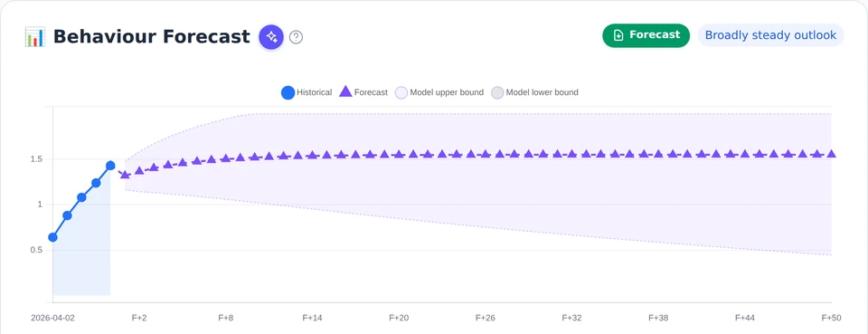Click the green Forecast download button
The height and width of the screenshot is (334, 868).
[x=646, y=35]
